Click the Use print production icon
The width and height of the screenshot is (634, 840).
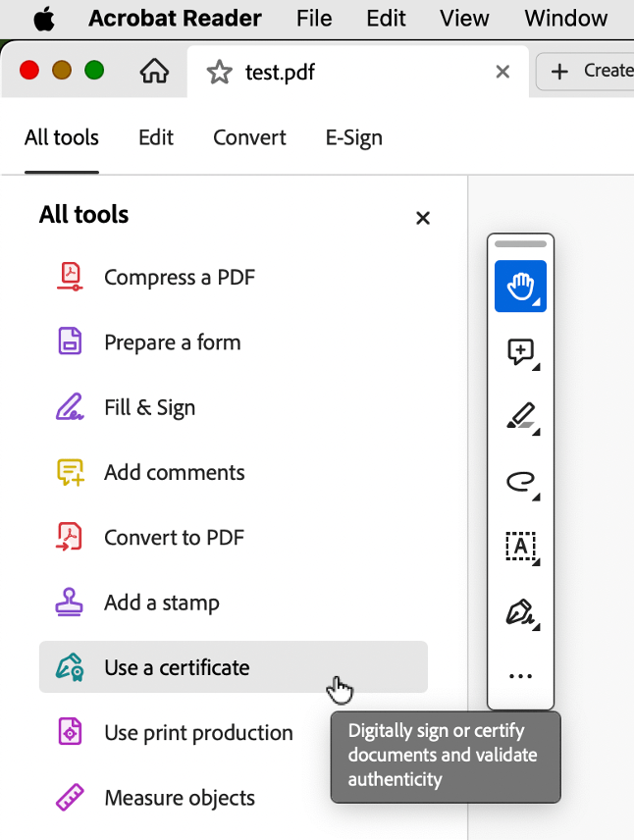tap(71, 732)
